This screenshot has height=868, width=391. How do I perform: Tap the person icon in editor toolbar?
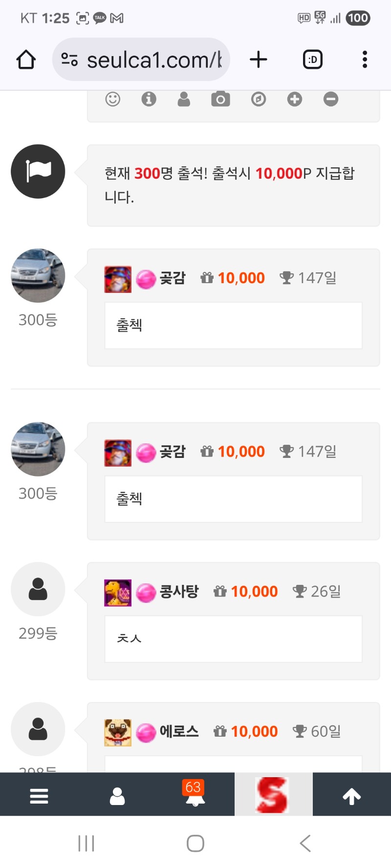point(184,100)
